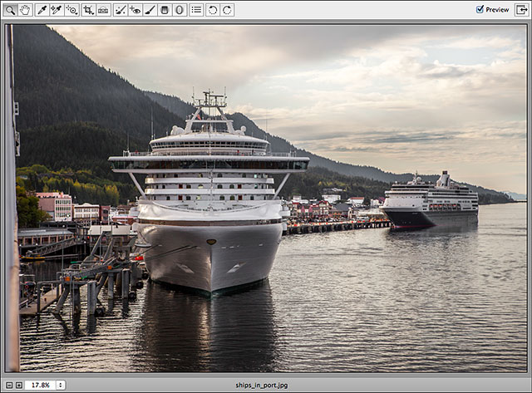Toggle full screen mode icon

point(521,10)
